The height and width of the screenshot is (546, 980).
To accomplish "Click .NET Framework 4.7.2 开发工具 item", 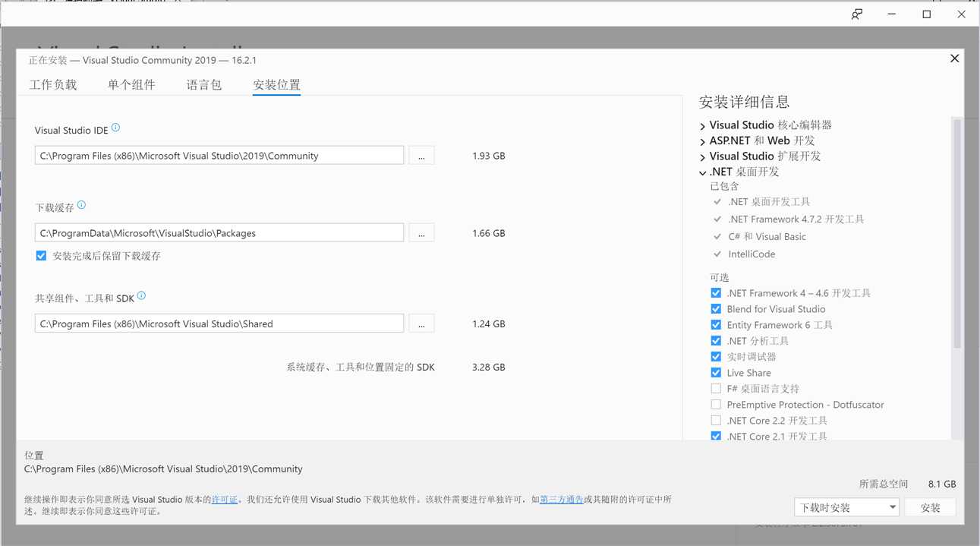I will (796, 219).
